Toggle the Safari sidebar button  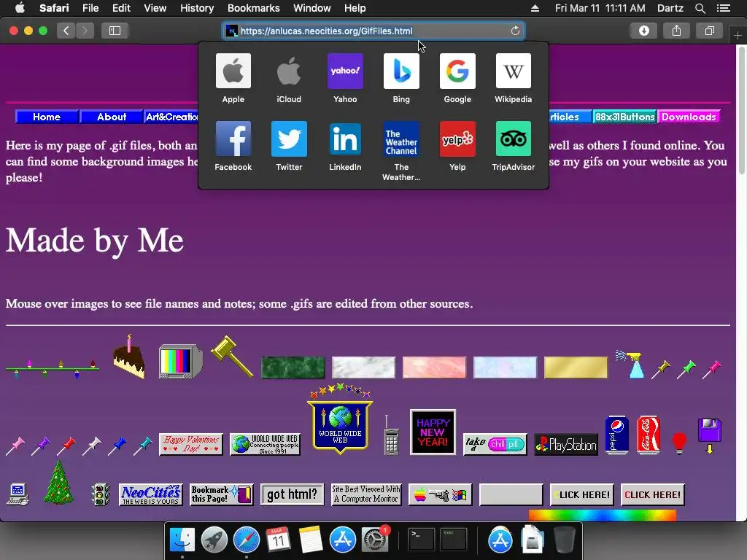tap(115, 31)
